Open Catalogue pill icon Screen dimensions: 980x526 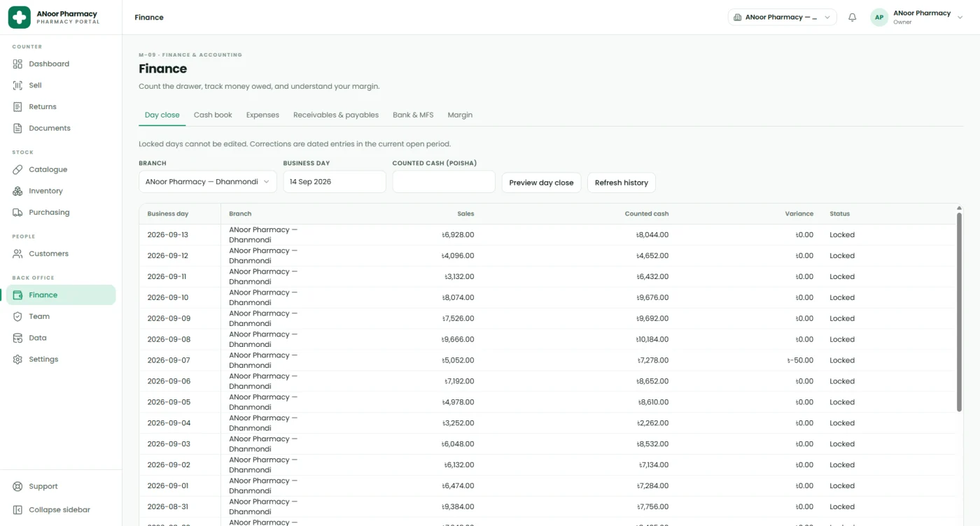[x=17, y=169]
